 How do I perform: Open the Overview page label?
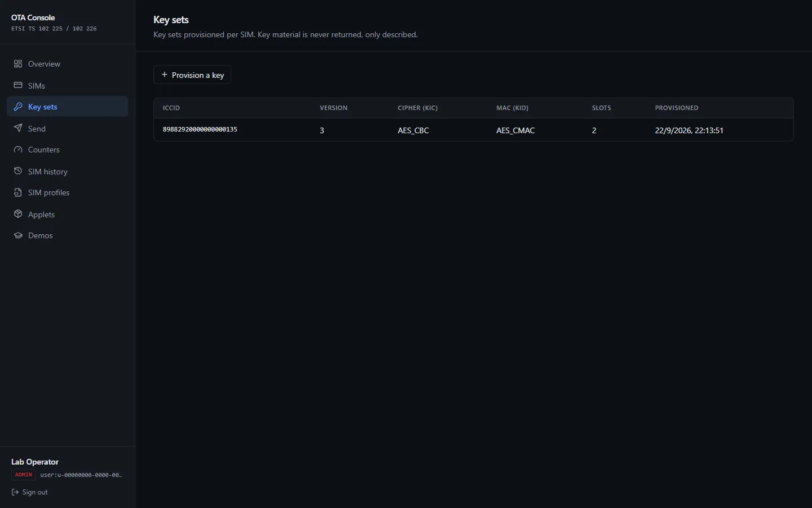[x=44, y=64]
